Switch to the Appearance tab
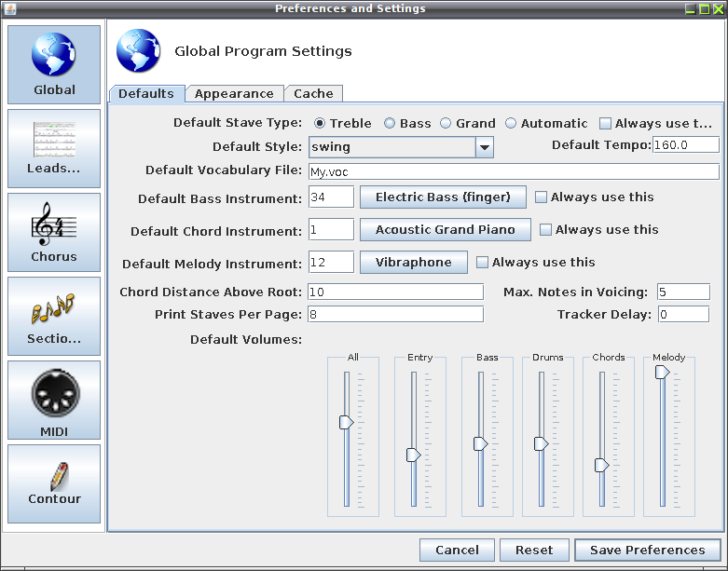This screenshot has width=728, height=571. (x=234, y=94)
